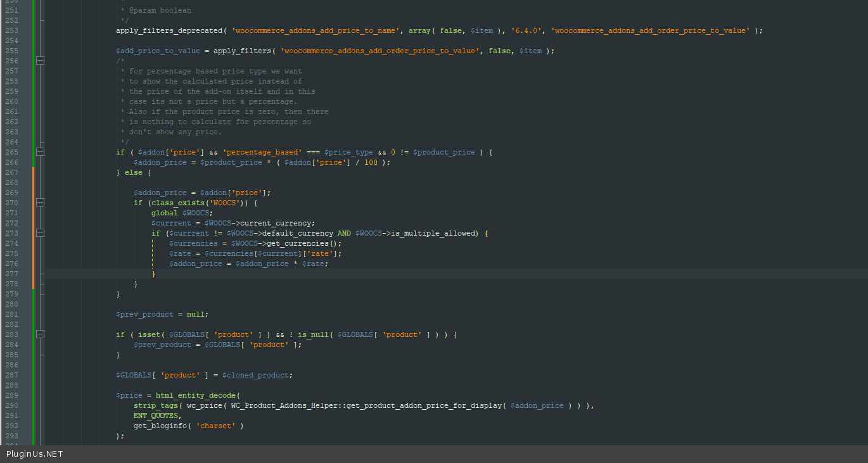
Task: Select line number 253 in the gutter
Action: [11, 30]
